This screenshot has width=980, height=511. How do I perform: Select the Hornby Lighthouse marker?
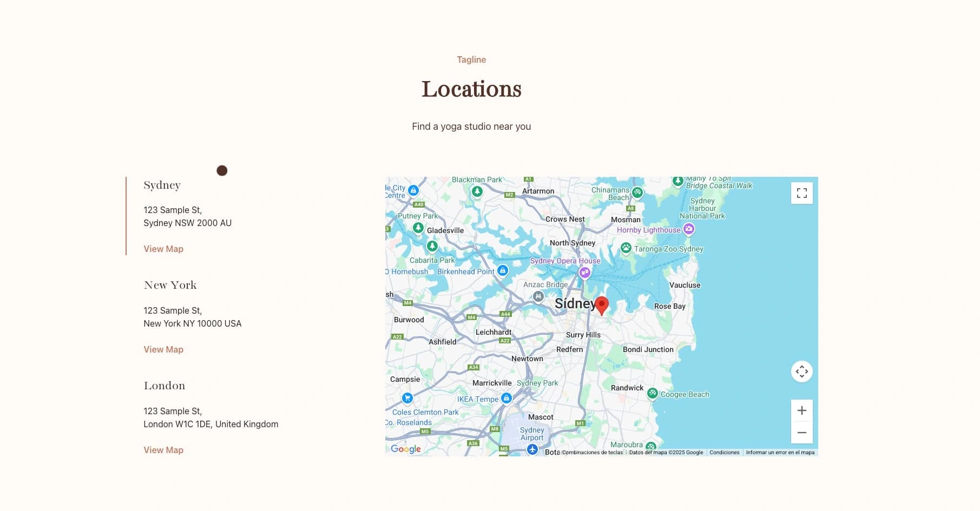point(688,229)
